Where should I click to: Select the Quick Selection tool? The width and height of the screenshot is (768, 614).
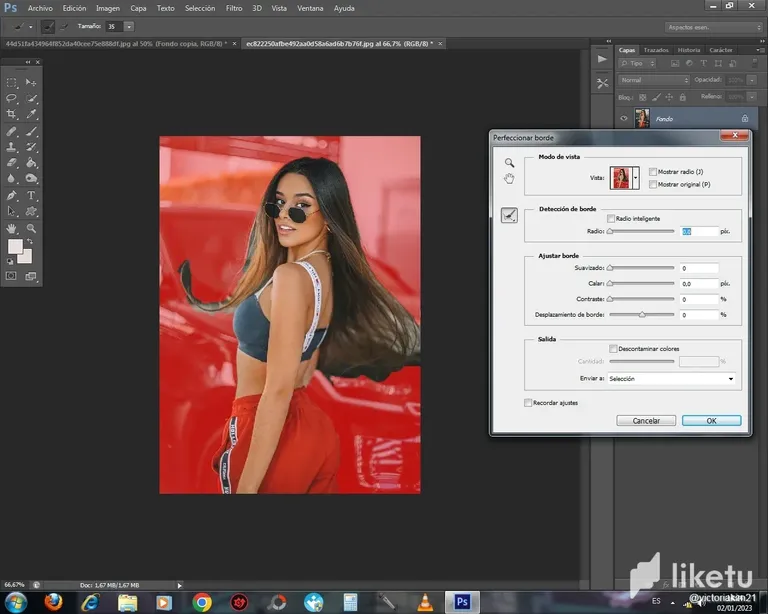coord(31,98)
